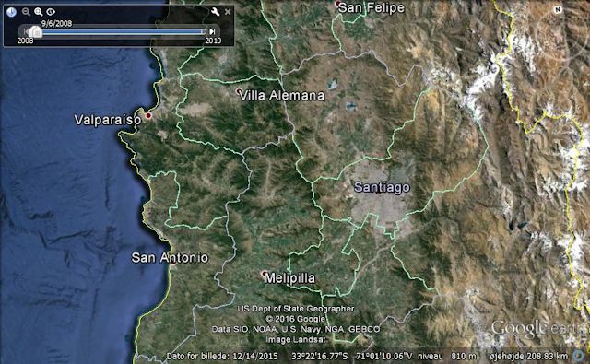Click the 2010 end of the timeline
The image size is (590, 364).
(213, 41)
